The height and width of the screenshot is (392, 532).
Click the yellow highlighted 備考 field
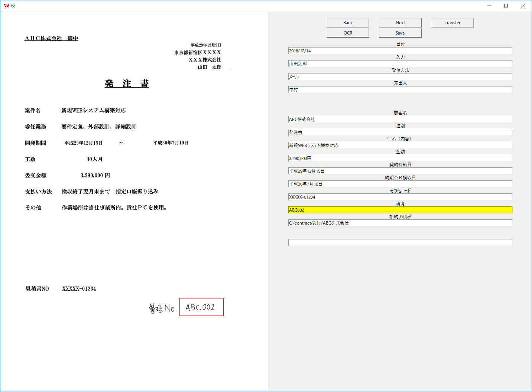[400, 210]
